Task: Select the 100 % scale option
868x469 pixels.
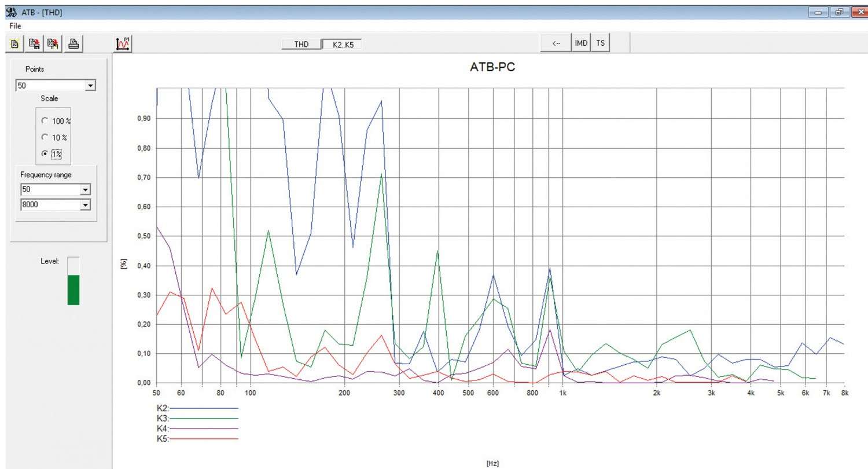Action: coord(56,120)
